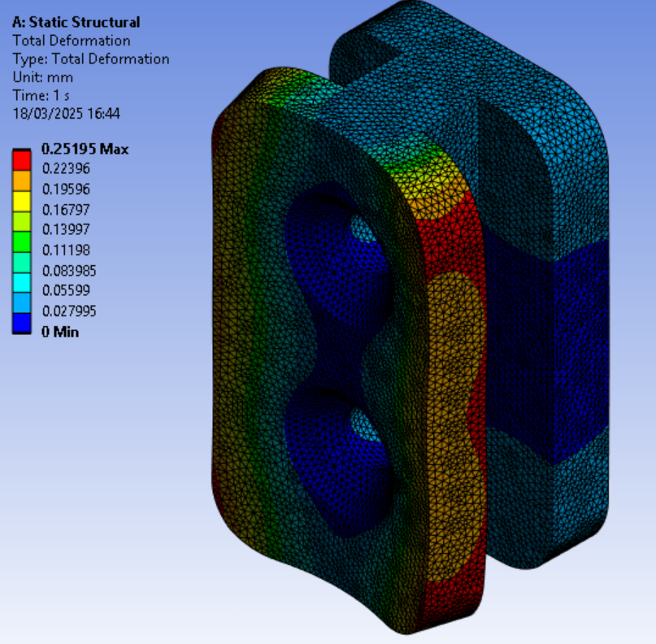Screen dimensions: 656x644
Task: Click the dark blue bottom legend band
Action: [23, 321]
